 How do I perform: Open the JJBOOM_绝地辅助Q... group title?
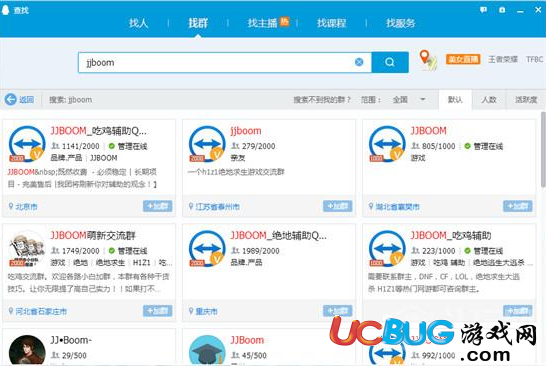click(x=279, y=236)
